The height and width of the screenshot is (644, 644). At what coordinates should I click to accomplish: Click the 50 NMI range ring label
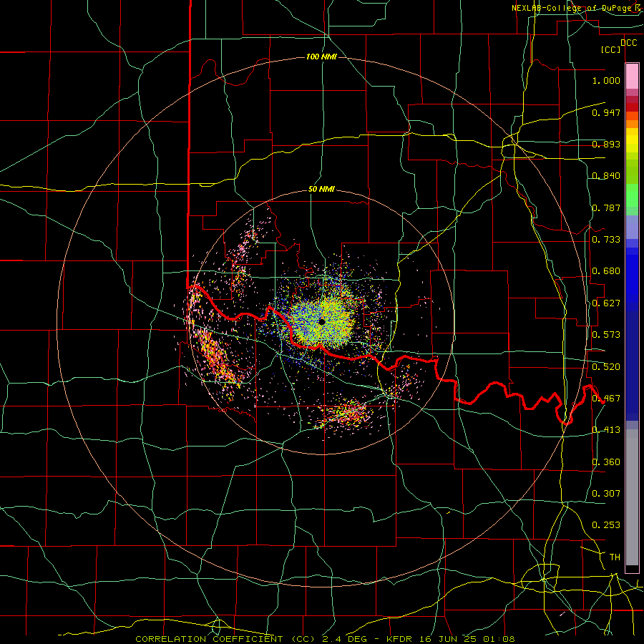click(321, 189)
